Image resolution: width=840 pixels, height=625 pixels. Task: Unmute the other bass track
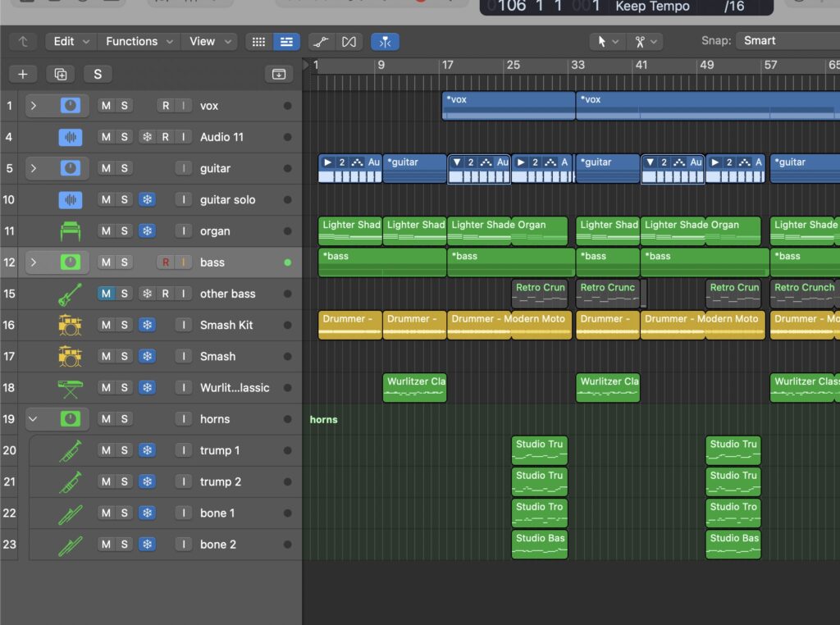coord(106,294)
